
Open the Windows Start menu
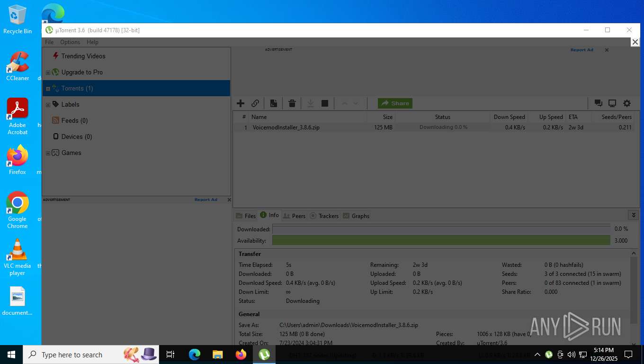(11, 355)
